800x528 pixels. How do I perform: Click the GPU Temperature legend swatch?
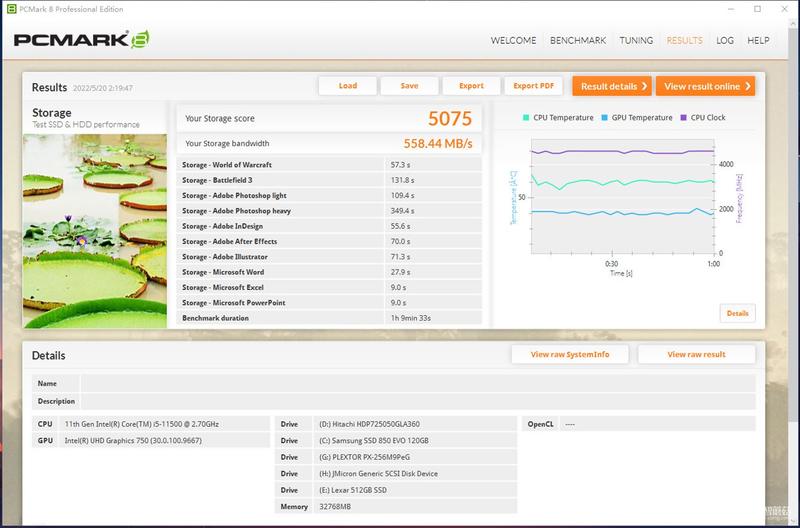pyautogui.click(x=605, y=117)
